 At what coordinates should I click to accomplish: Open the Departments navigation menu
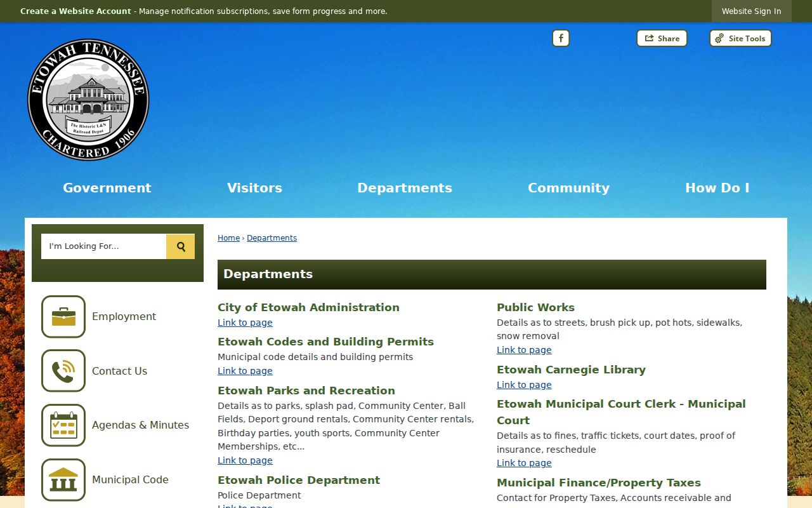click(405, 188)
